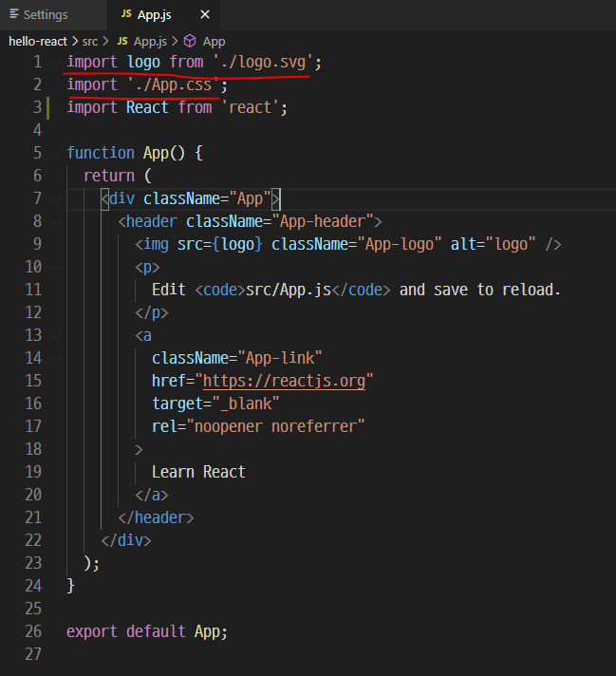Click "App-link" class string on line 14
The image size is (616, 676).
280,358
